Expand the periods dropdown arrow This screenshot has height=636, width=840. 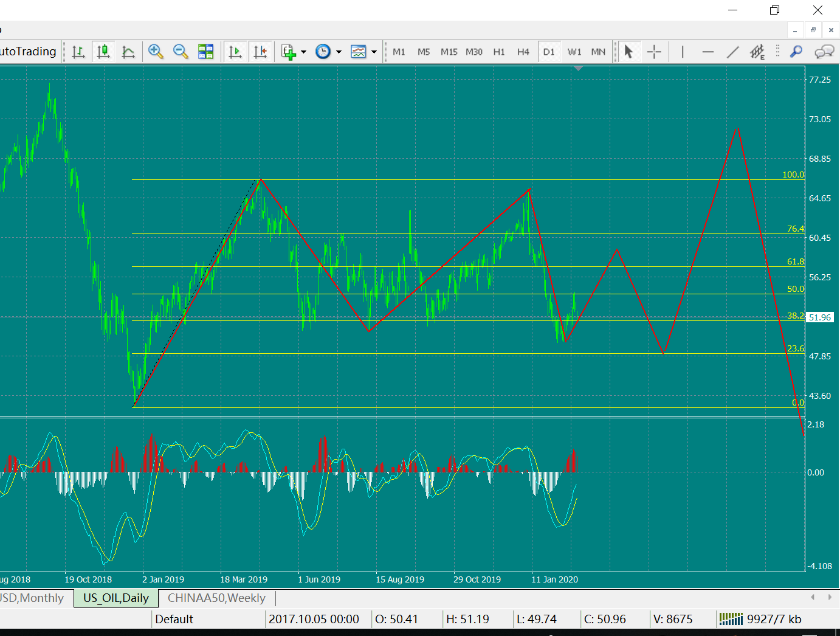(339, 52)
